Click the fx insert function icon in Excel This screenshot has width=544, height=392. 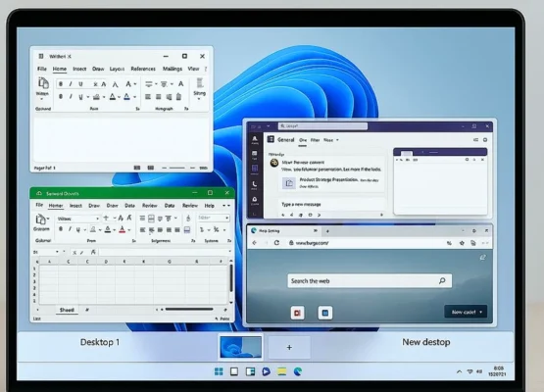[93, 252]
